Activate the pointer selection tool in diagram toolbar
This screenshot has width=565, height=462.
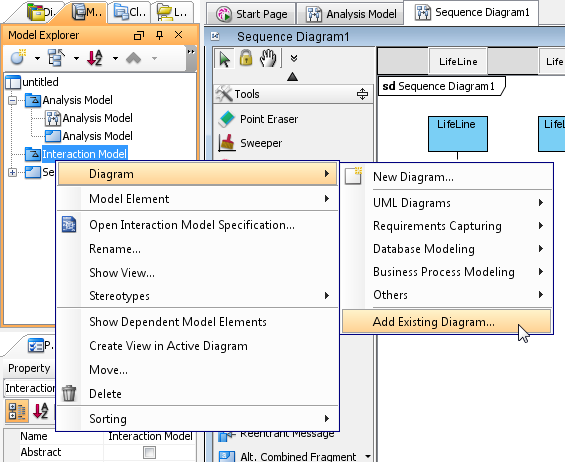coord(225,58)
